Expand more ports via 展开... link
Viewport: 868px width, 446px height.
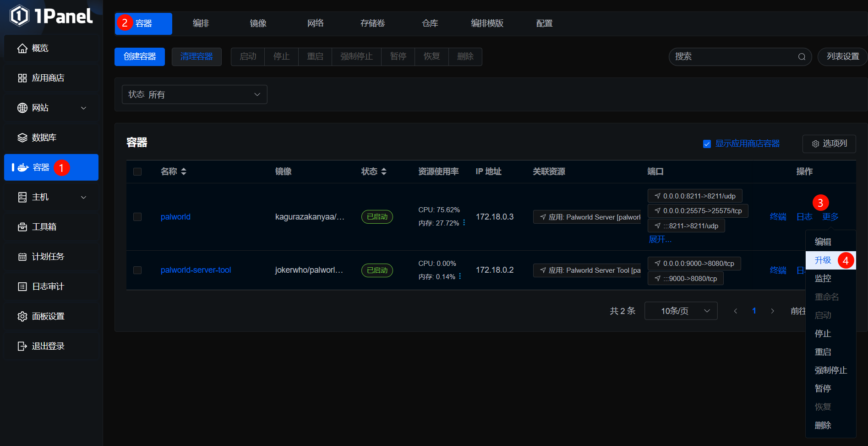660,239
